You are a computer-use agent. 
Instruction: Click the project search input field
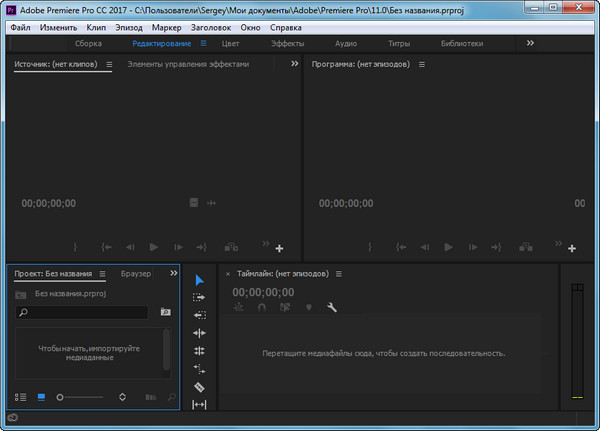coord(90,313)
